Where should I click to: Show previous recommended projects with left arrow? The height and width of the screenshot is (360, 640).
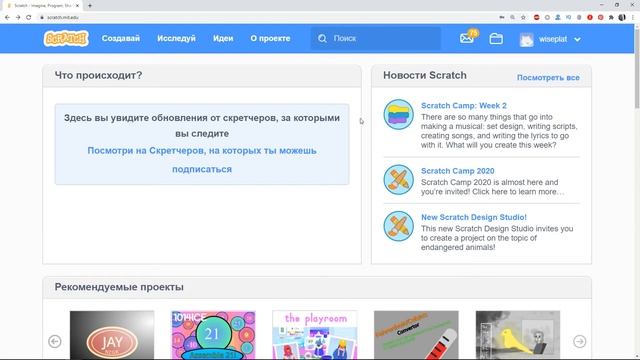point(55,341)
